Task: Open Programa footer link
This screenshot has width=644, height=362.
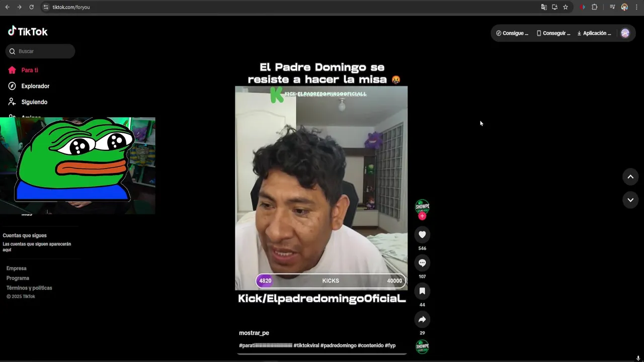Action: pyautogui.click(x=18, y=278)
